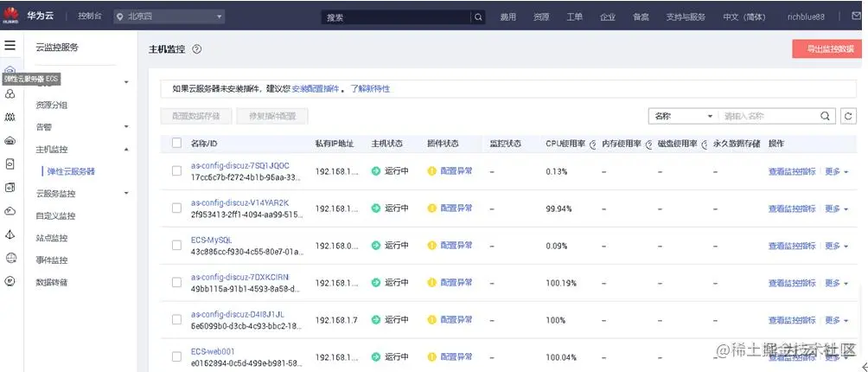Click the red 导出监控数据 button
This screenshot has height=372, width=868.
click(827, 48)
